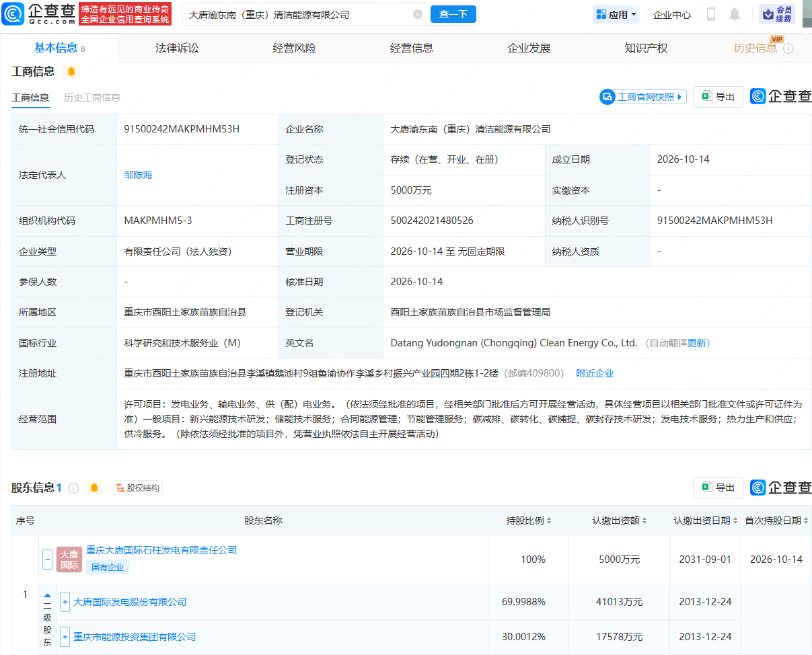Click the 查一下 search button
This screenshot has width=812, height=655.
[453, 14]
